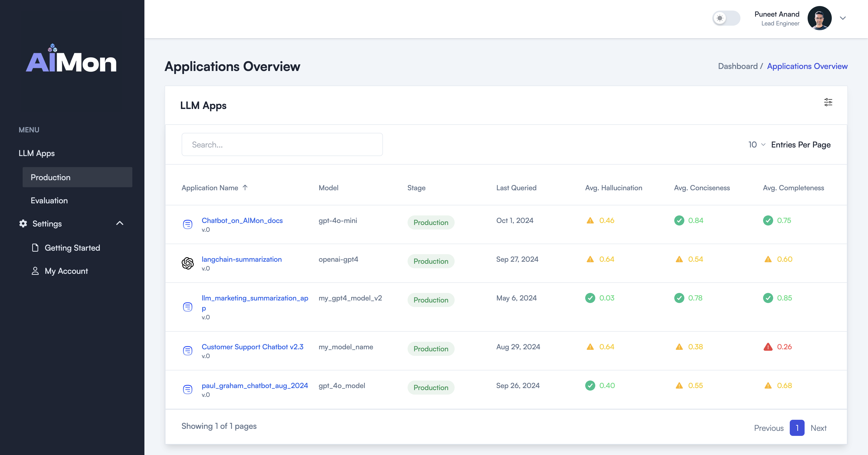Click the user profile avatar photo

(x=819, y=18)
